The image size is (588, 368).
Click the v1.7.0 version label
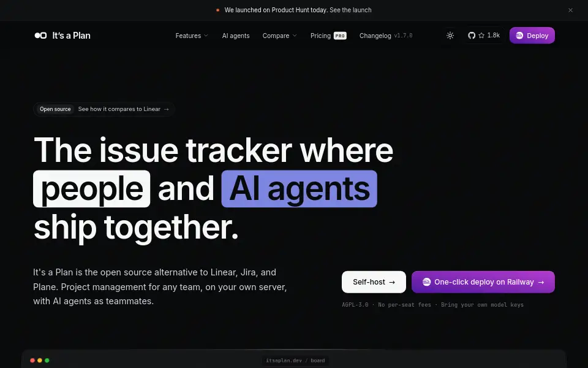pyautogui.click(x=403, y=36)
